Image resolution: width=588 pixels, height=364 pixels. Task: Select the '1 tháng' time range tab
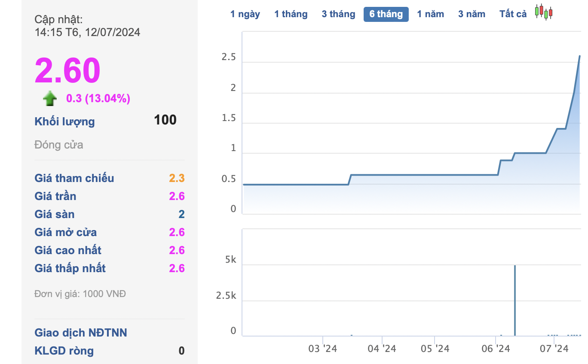coord(291,14)
